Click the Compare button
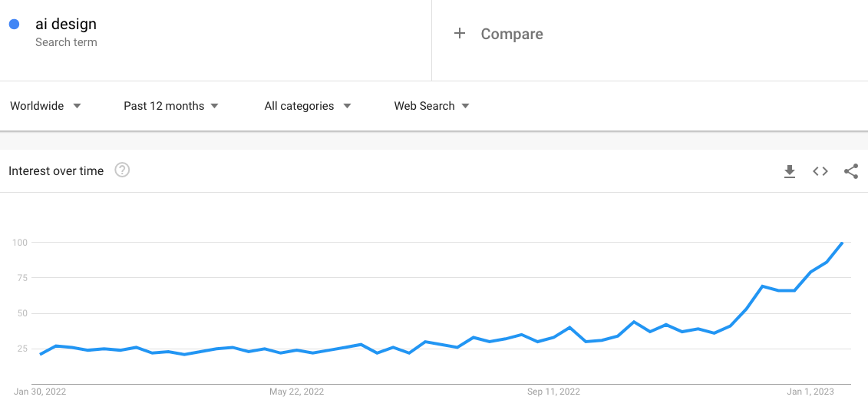This screenshot has height=420, width=868. 498,34
